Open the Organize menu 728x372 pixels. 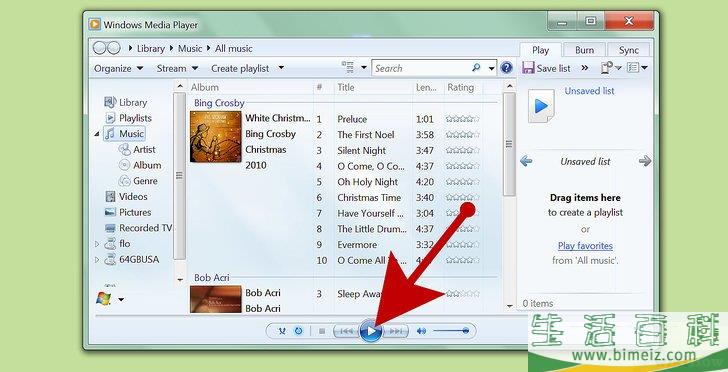click(x=118, y=68)
